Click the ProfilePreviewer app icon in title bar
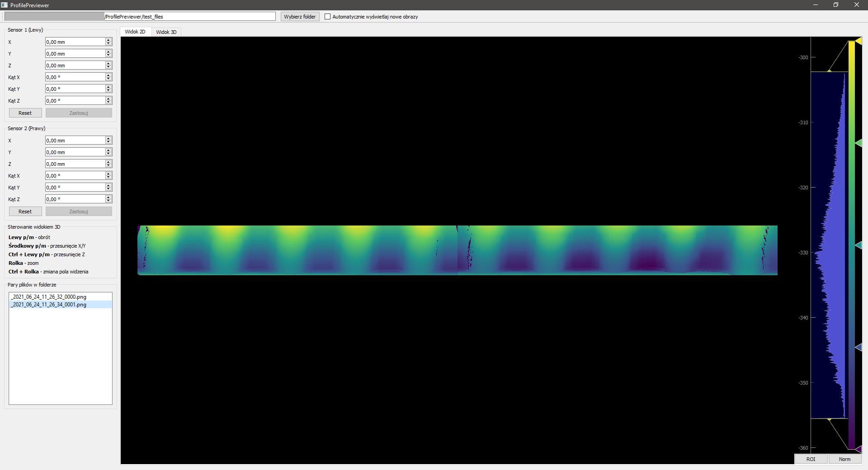The width and height of the screenshot is (868, 470). click(4, 5)
